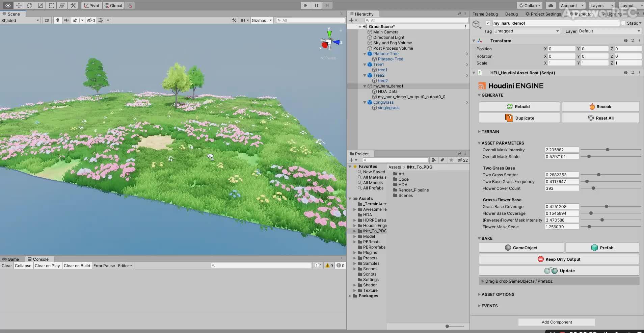Image resolution: width=644 pixels, height=333 pixels.
Task: Toggle Global handle orientation
Action: [113, 5]
